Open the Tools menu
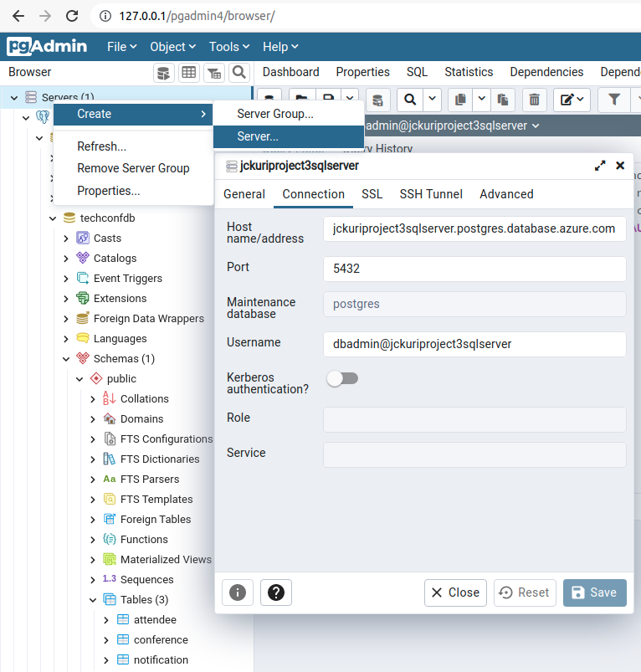The width and height of the screenshot is (641, 672). [228, 47]
